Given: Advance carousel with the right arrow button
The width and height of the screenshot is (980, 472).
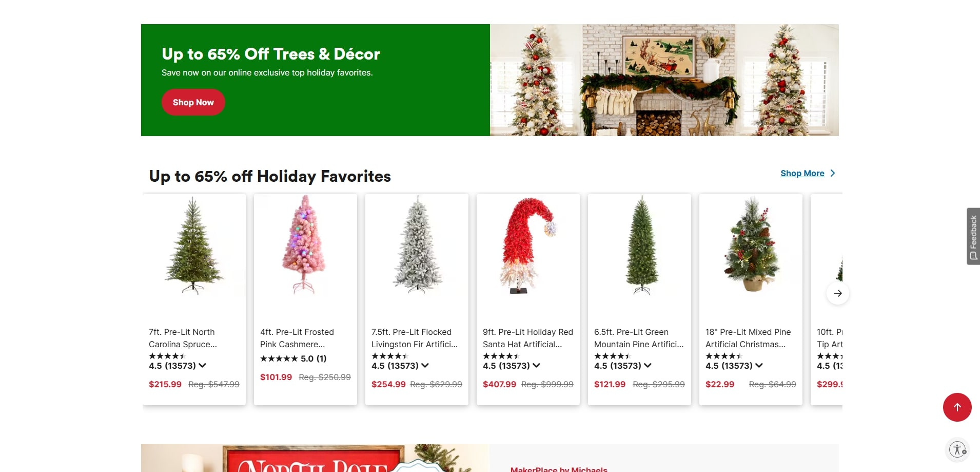Looking at the screenshot, I should pyautogui.click(x=838, y=293).
